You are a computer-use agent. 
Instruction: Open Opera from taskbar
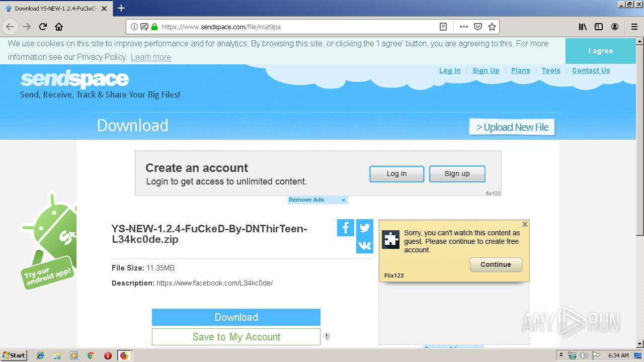(x=108, y=355)
